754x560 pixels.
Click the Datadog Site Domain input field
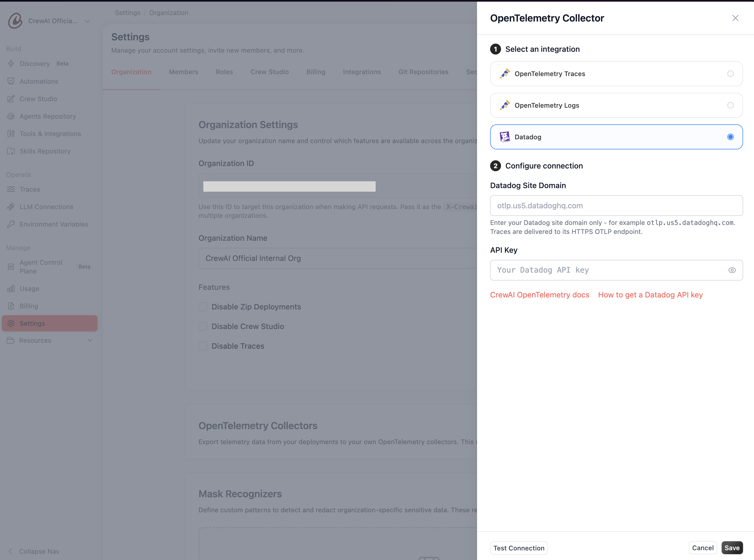click(616, 205)
